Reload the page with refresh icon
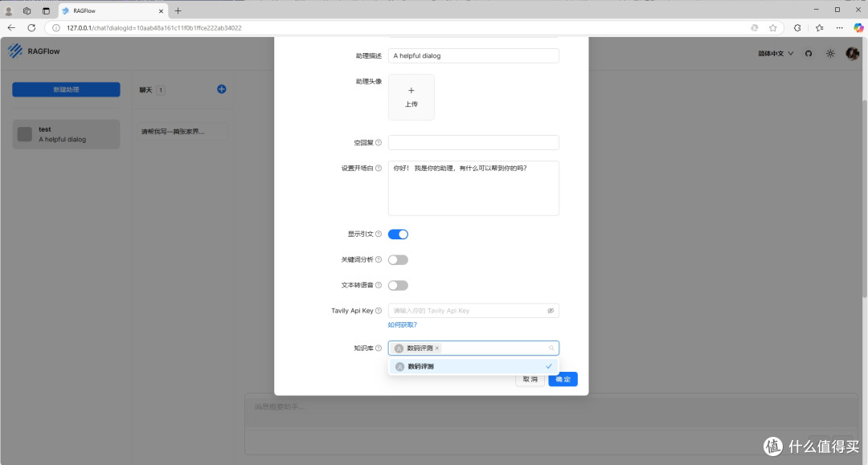The image size is (868, 465). click(31, 27)
